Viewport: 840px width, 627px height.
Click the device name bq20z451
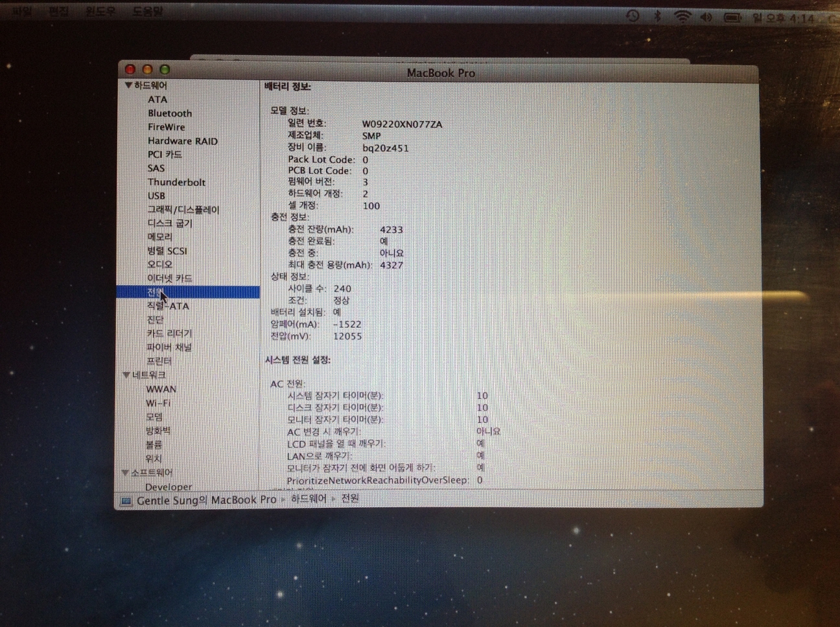coord(386,148)
